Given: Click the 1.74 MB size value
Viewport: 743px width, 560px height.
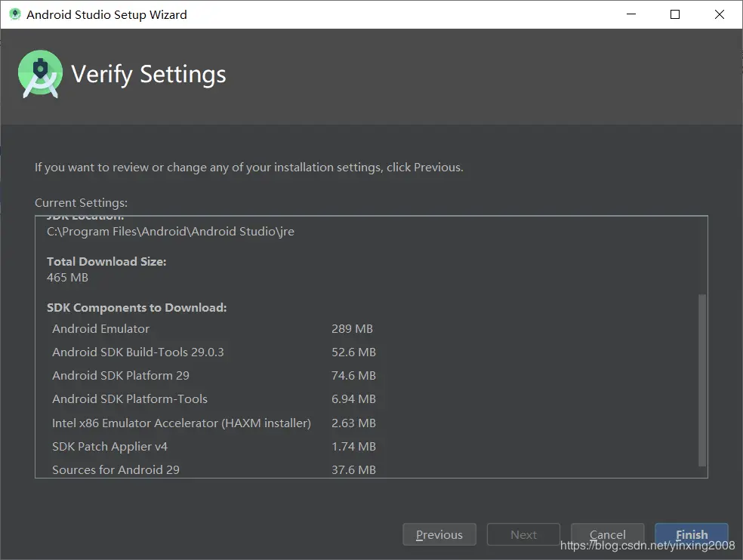Looking at the screenshot, I should (353, 447).
